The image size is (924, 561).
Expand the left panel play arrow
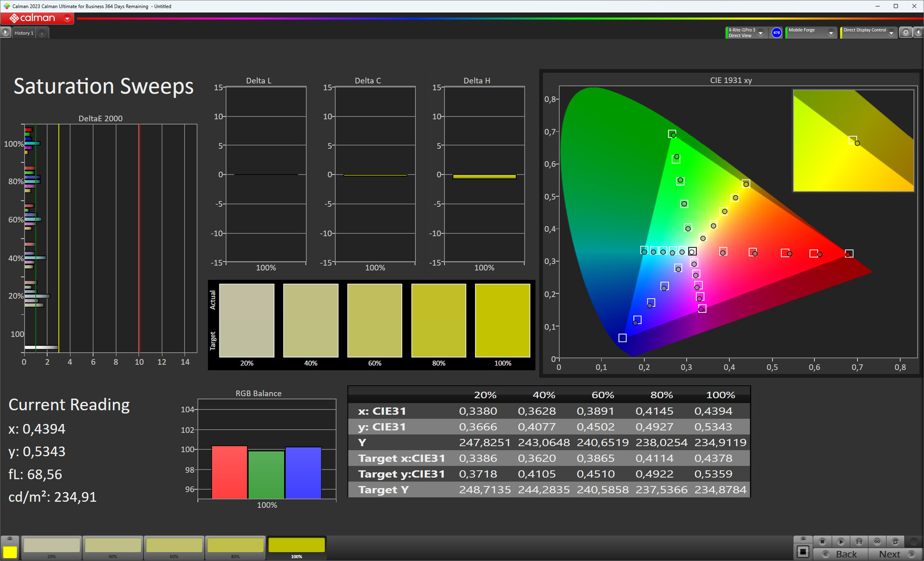click(5, 32)
